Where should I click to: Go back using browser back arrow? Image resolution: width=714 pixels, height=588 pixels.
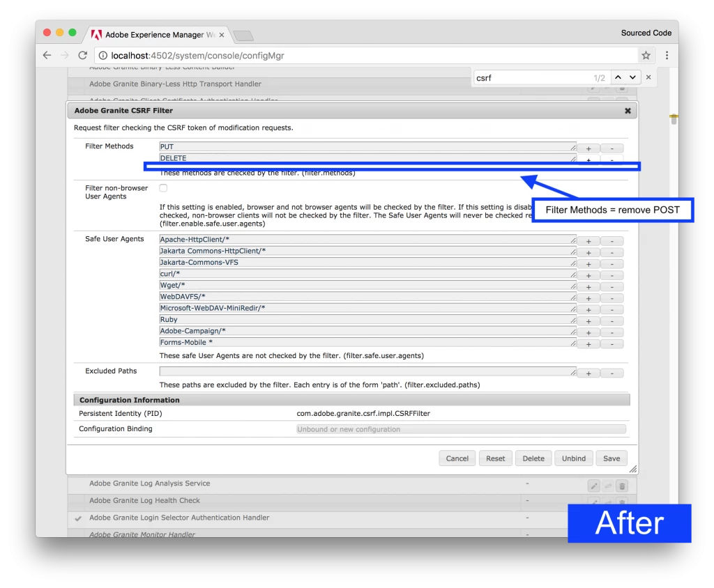47,56
